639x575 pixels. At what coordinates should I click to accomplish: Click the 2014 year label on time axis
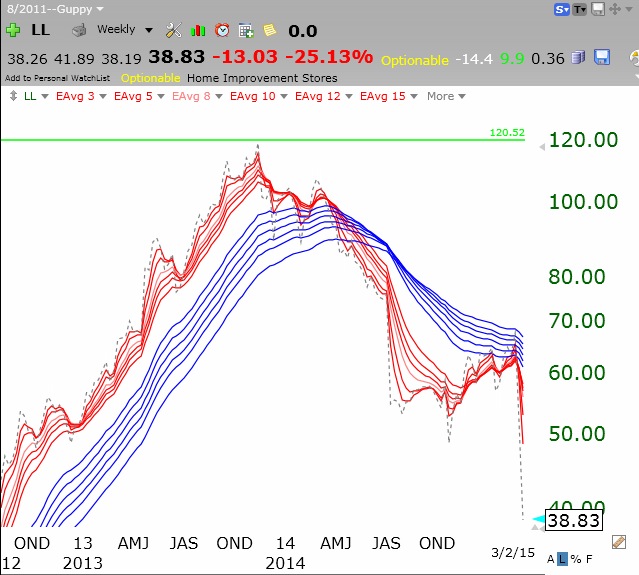click(285, 563)
